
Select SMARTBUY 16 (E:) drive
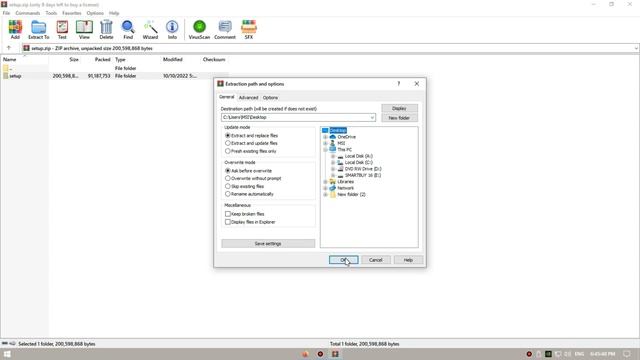pos(362,175)
